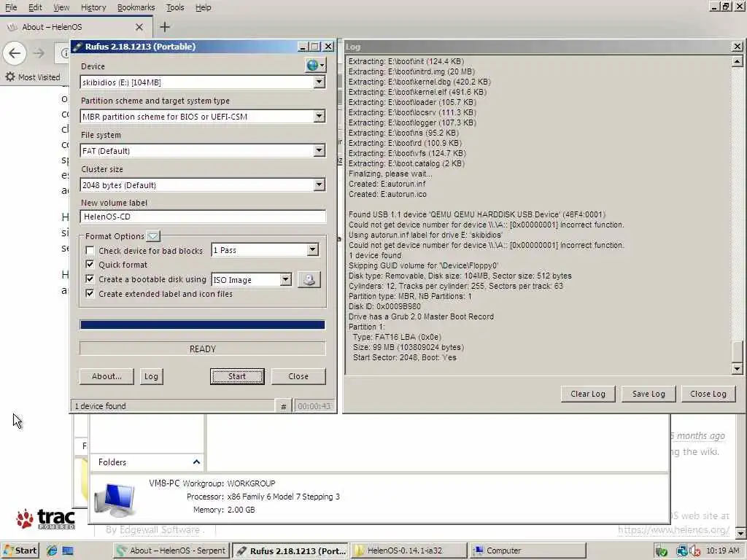The height and width of the screenshot is (560, 747).
Task: Open a new browser tab with plus
Action: click(x=165, y=27)
